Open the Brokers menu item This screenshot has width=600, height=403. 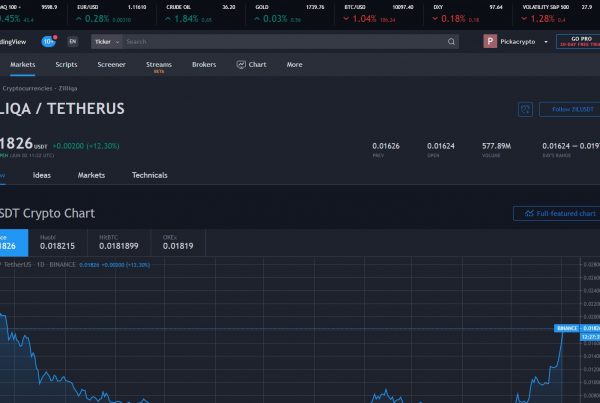(x=204, y=65)
